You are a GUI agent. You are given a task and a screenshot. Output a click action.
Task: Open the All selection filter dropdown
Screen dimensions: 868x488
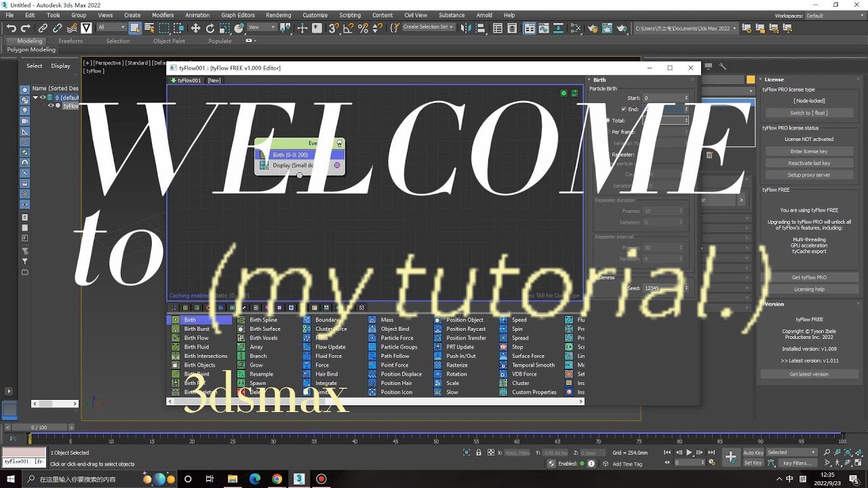coord(111,27)
